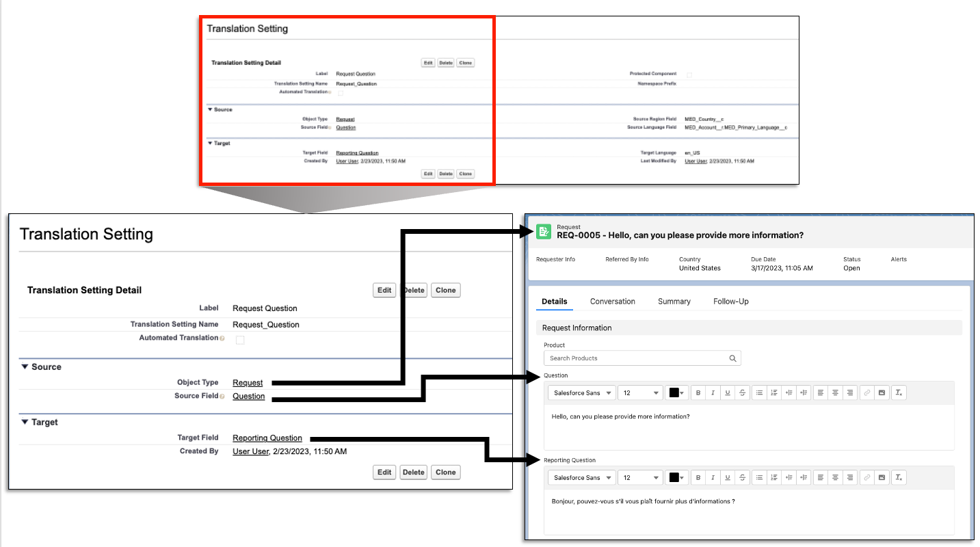Open font size dropdown in Reporting Question editor
Viewport: 980px width, 547px height.
pos(640,477)
